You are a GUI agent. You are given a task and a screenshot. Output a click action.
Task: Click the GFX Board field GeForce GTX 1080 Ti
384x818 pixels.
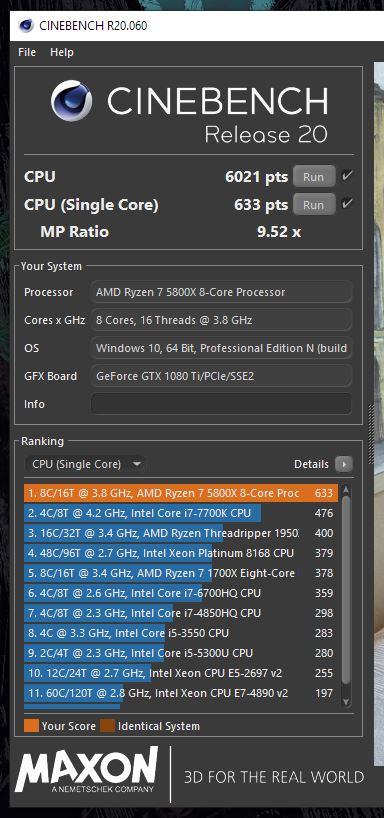click(x=222, y=376)
